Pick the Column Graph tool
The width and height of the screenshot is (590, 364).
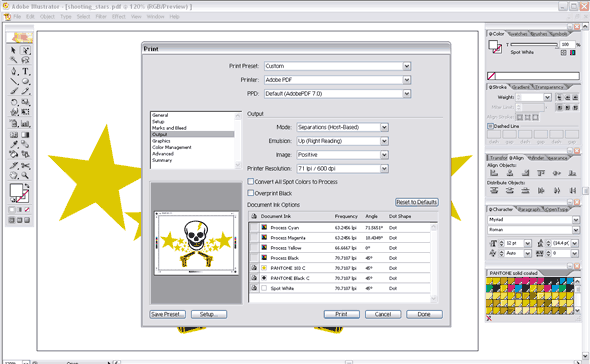(25, 123)
